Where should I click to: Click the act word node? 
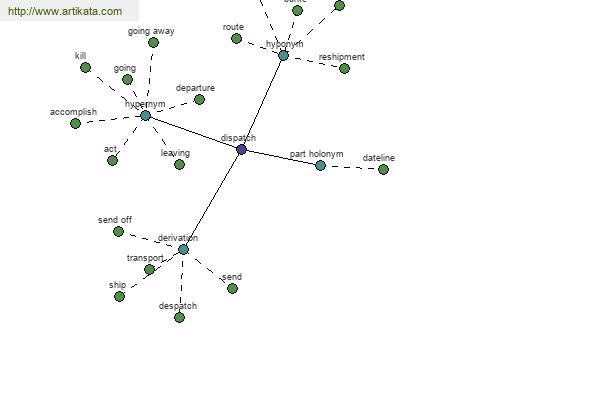(112, 160)
